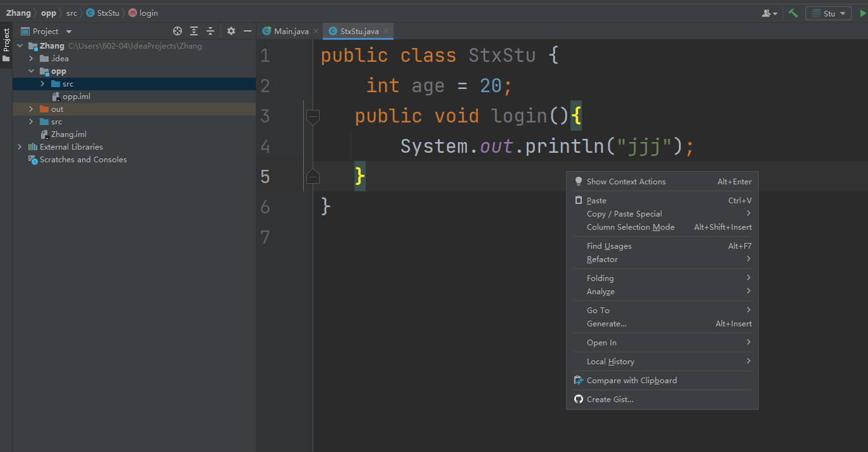Screen dimensions: 868x452
Task: Expand the root-level src folder
Action: [31, 122]
